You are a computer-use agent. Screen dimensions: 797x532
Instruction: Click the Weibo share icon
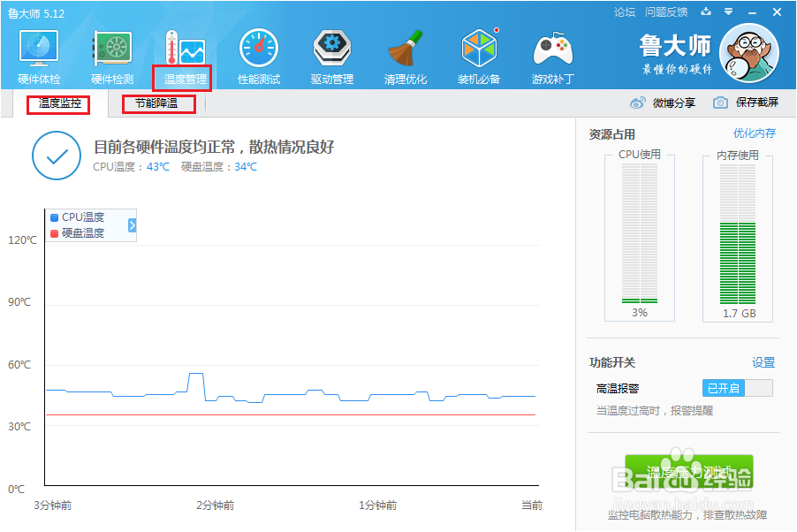pos(637,103)
